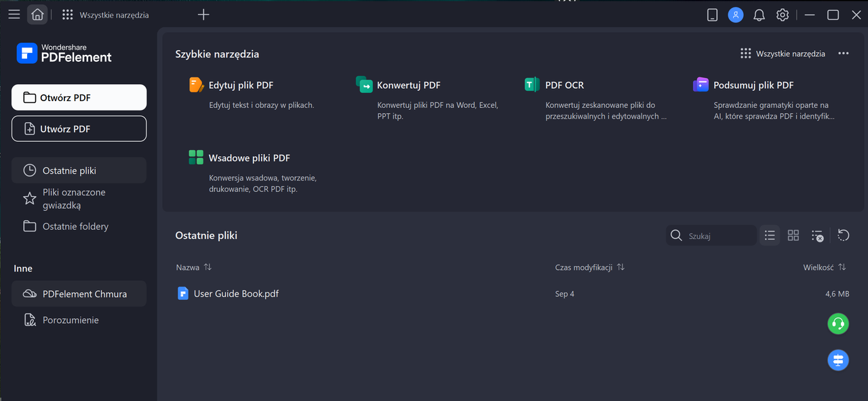Refresh the recent files list
868x401 pixels.
[843, 235]
